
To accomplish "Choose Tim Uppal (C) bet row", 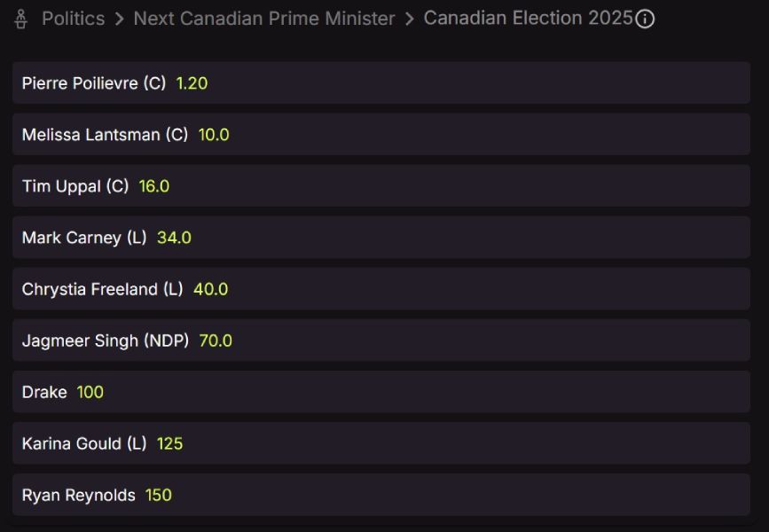I will tap(381, 186).
